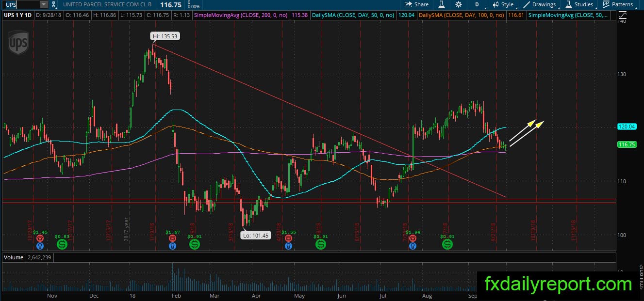
Task: Click the blue bulb icon beneath the $1.67 earnings marker
Action: tap(172, 246)
